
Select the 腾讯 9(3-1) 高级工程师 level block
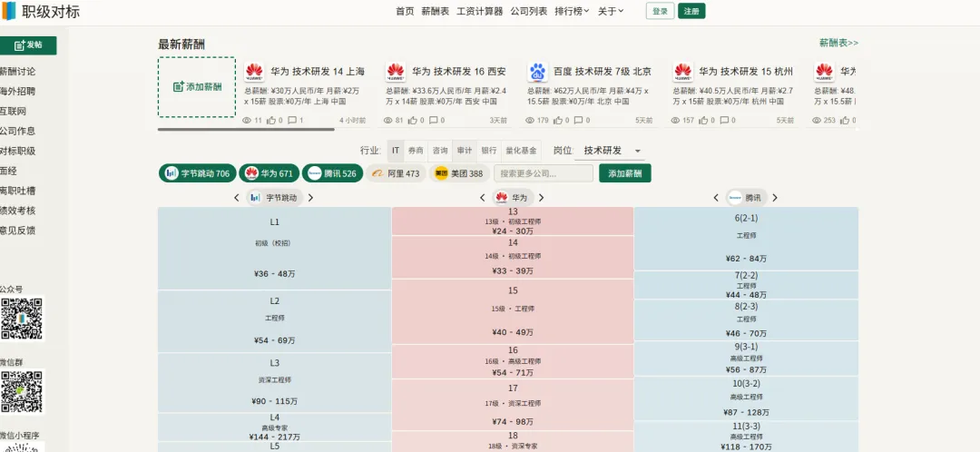[746, 359]
